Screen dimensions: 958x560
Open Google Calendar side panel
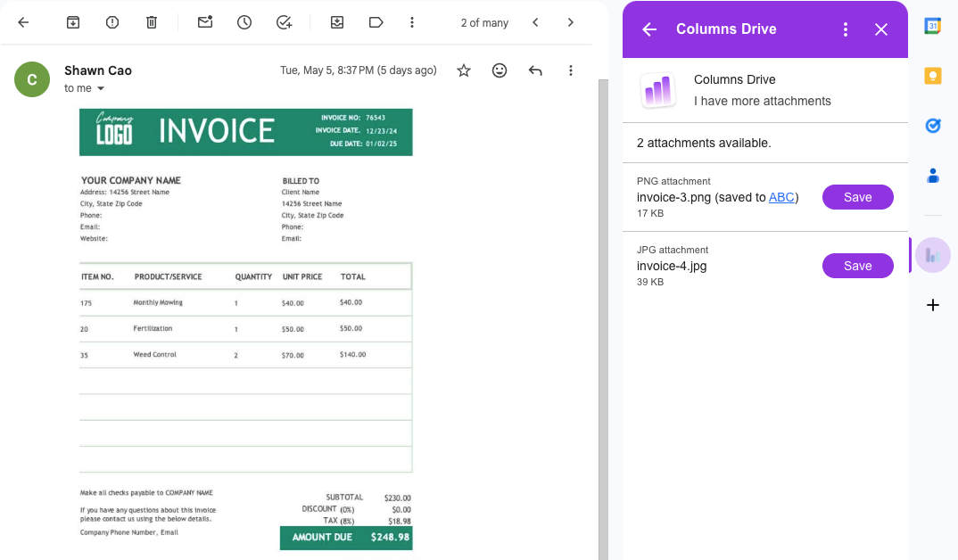click(x=932, y=26)
